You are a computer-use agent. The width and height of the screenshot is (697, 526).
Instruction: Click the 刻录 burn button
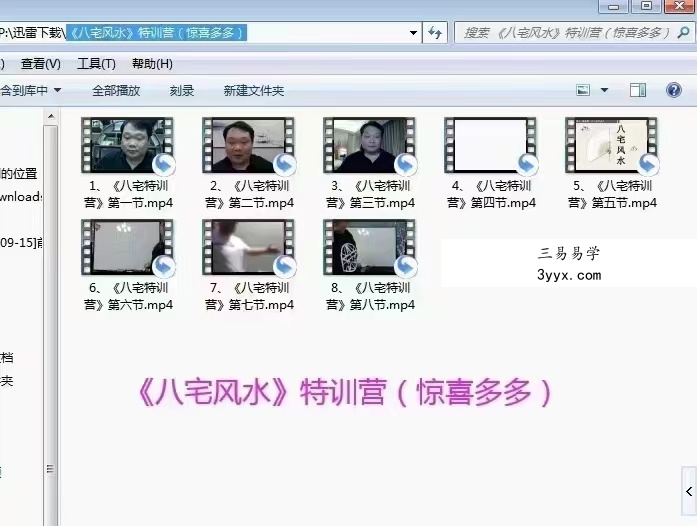[182, 91]
